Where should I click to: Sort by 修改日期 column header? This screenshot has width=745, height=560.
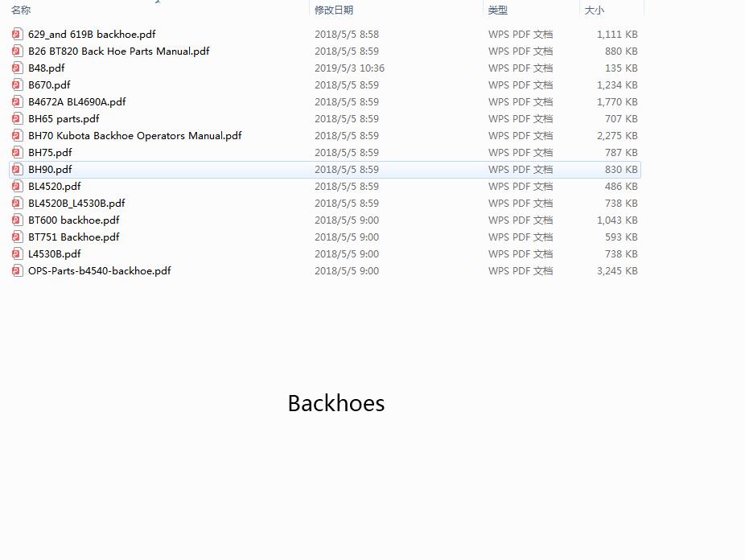coord(334,10)
